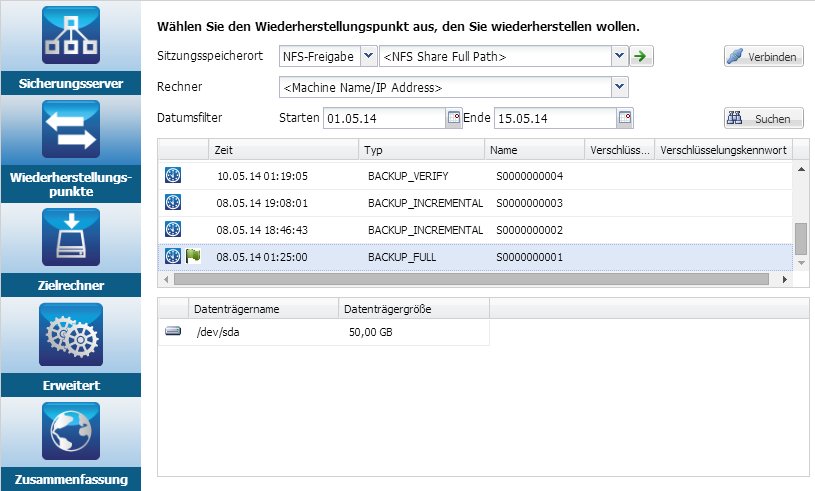Click the /dev/sda disk icon
This screenshot has width=815, height=491.
click(173, 331)
